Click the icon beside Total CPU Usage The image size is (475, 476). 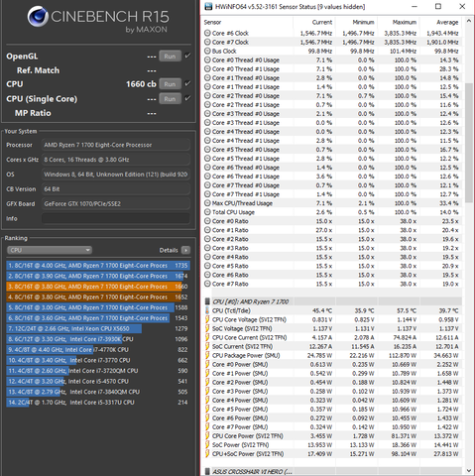pos(207,212)
